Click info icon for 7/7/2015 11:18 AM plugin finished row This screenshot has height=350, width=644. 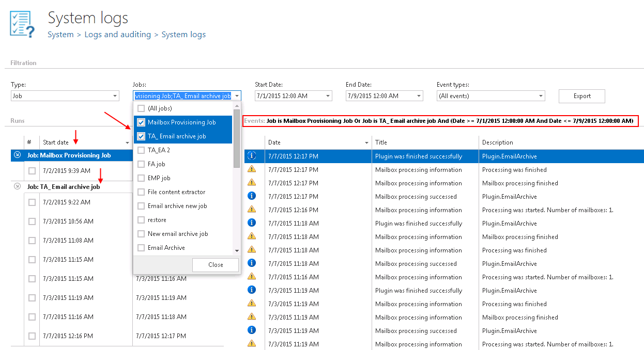(x=252, y=223)
